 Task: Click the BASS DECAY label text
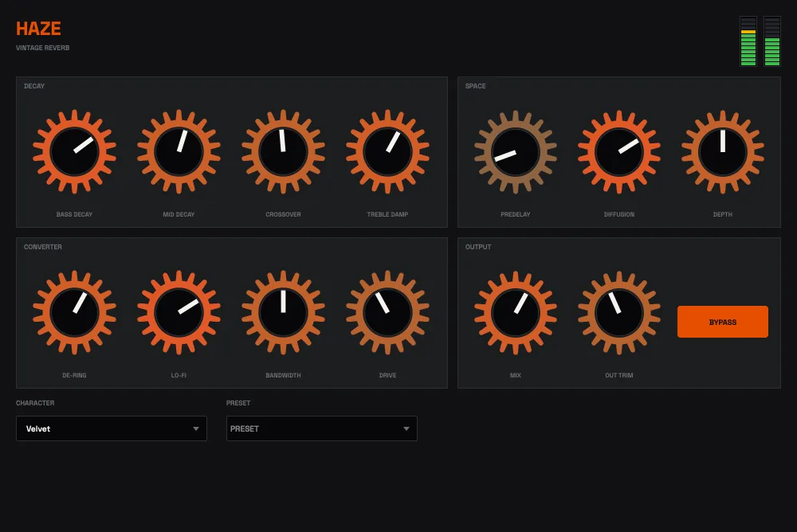point(74,214)
